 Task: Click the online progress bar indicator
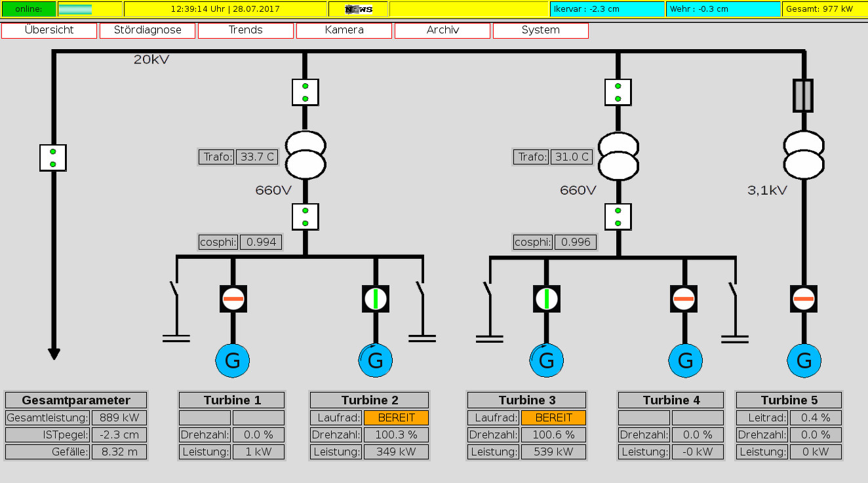pyautogui.click(x=75, y=9)
